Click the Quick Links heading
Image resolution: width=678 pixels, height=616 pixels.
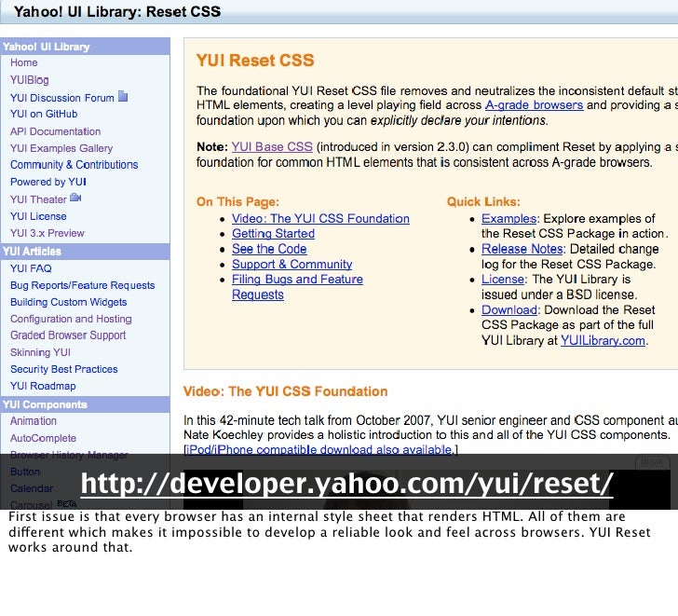[483, 201]
